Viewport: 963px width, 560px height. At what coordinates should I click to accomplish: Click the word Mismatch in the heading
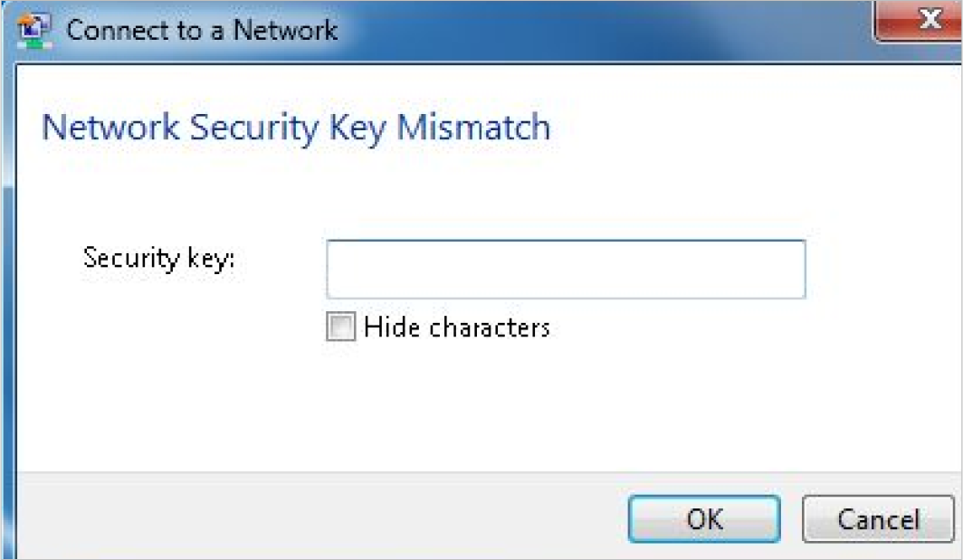473,128
